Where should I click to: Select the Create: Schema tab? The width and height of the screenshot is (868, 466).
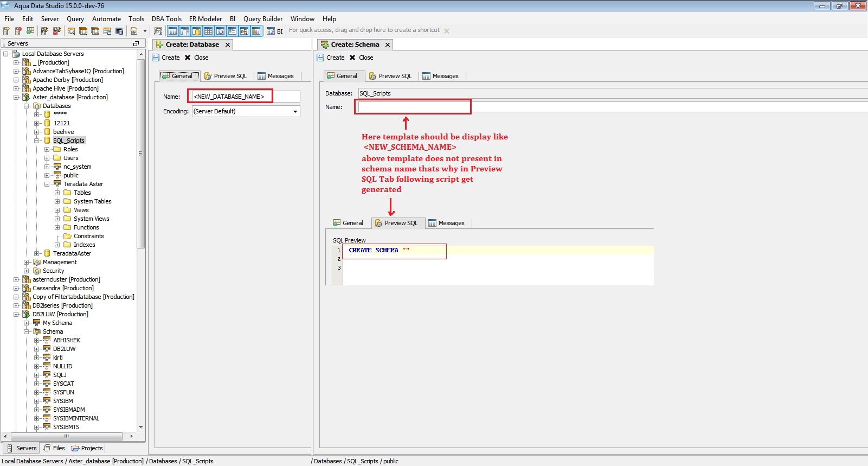(x=355, y=44)
